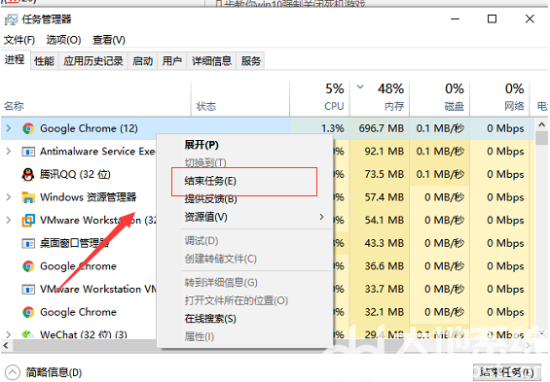550x382 pixels.
Task: Click the 简略信息(D) label
Action: (54, 372)
